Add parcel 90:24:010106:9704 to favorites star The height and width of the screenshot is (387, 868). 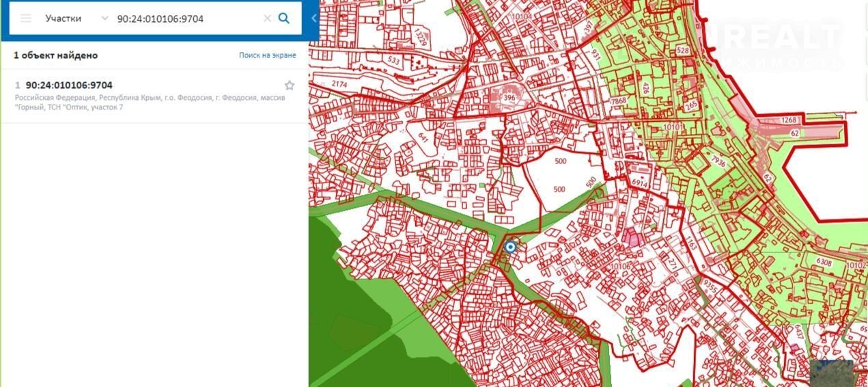point(290,85)
